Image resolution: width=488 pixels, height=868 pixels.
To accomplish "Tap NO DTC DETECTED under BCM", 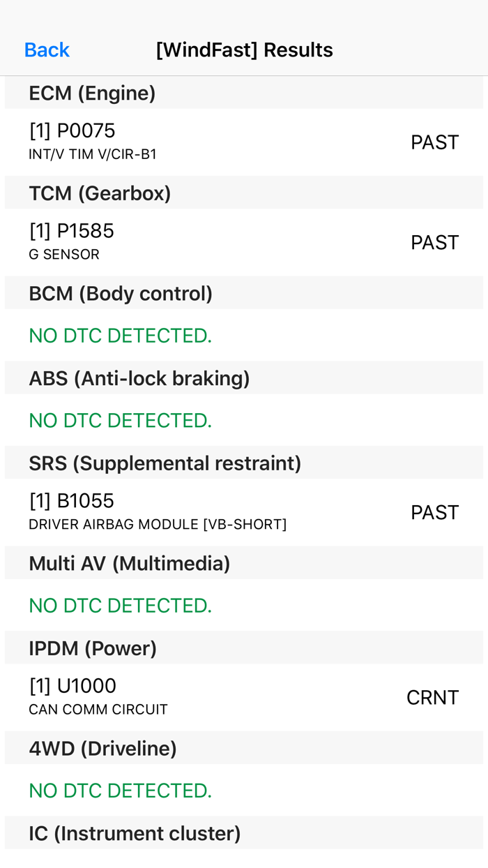I will click(x=120, y=336).
